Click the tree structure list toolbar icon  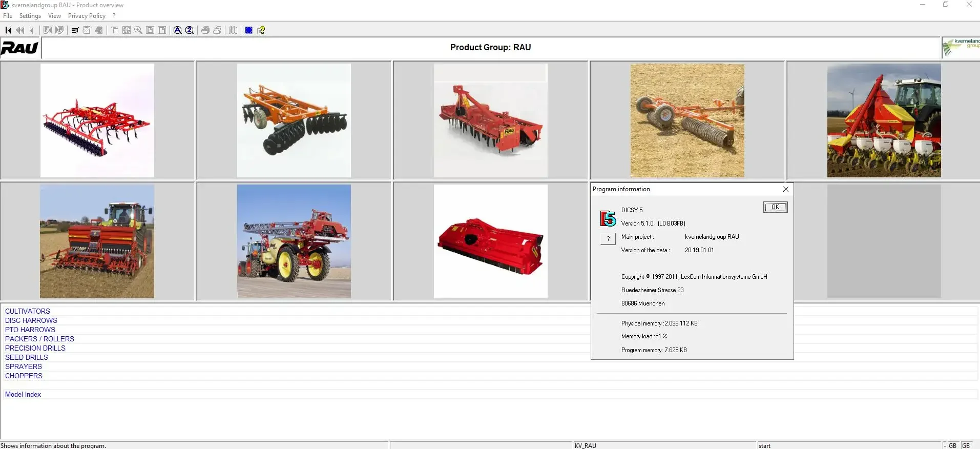(x=115, y=30)
